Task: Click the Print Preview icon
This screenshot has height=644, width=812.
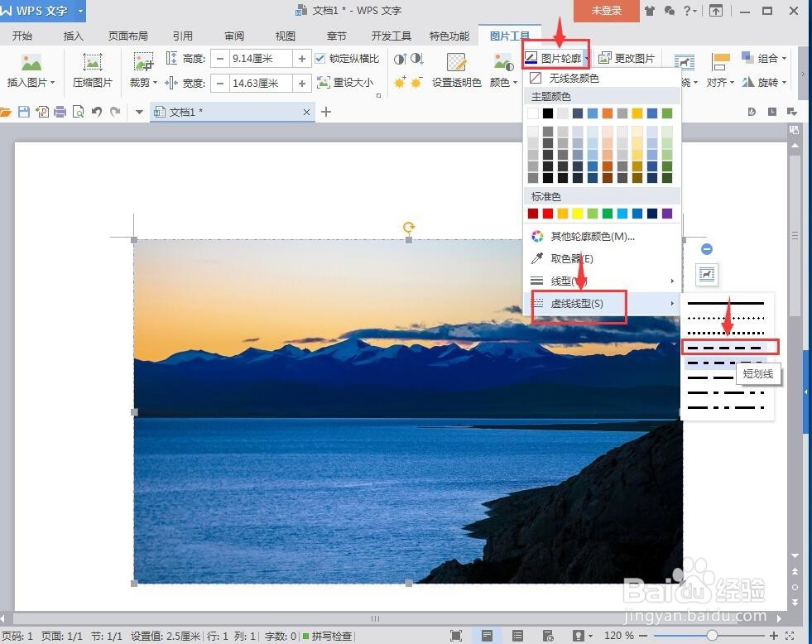Action: (78, 112)
